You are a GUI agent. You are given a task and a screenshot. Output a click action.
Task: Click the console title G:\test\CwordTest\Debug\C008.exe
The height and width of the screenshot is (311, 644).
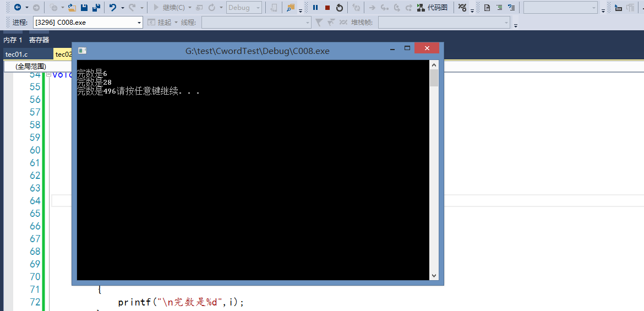(258, 51)
